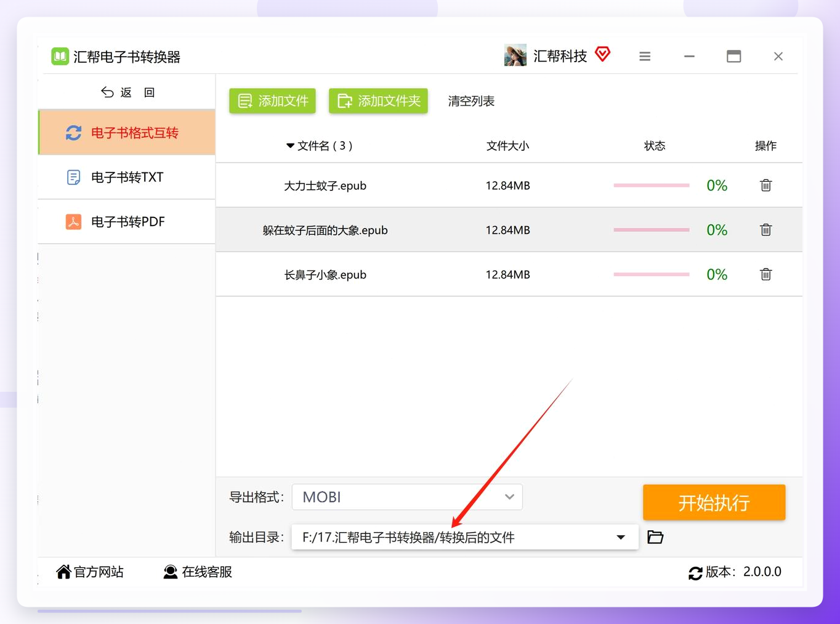
Task: Open the output folder browse icon
Action: [x=655, y=537]
